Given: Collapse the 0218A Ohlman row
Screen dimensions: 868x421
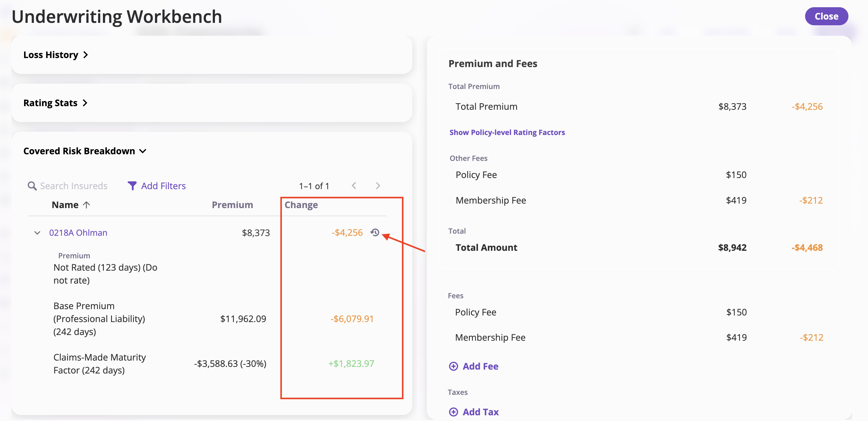Looking at the screenshot, I should 37,233.
